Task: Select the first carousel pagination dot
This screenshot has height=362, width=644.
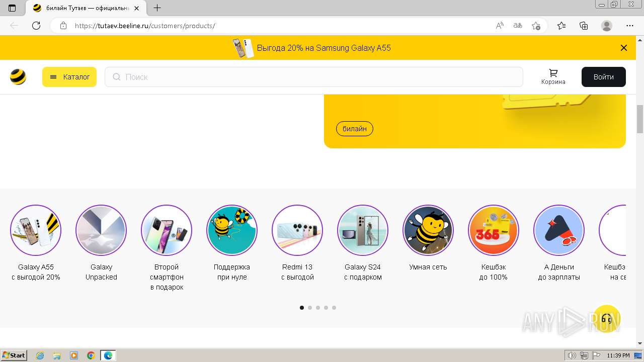Action: click(302, 308)
